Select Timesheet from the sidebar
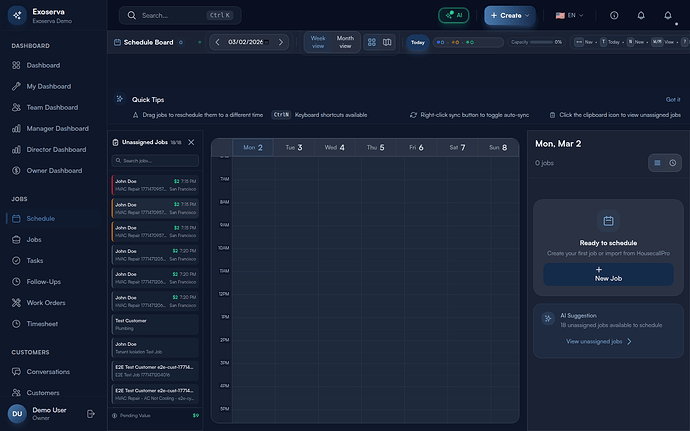This screenshot has width=690, height=431. (43, 324)
